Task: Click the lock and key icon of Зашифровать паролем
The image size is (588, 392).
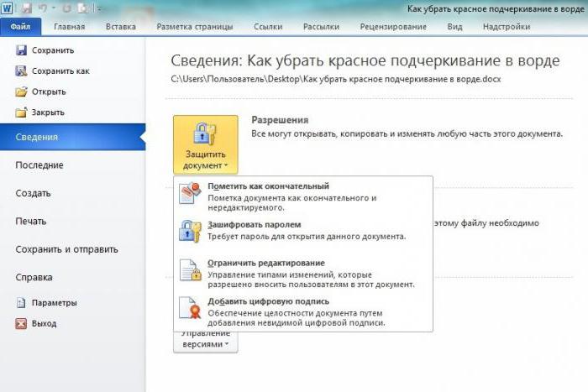Action: [x=190, y=231]
